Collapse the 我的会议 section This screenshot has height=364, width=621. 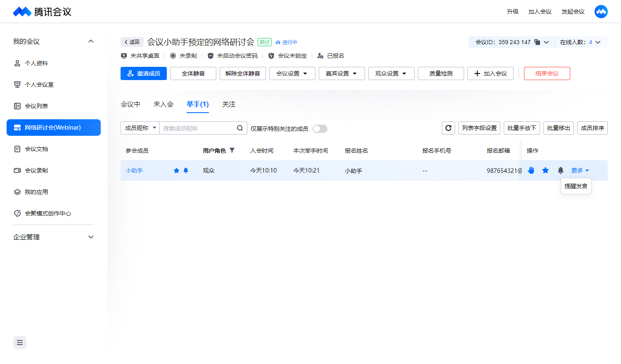pos(91,41)
